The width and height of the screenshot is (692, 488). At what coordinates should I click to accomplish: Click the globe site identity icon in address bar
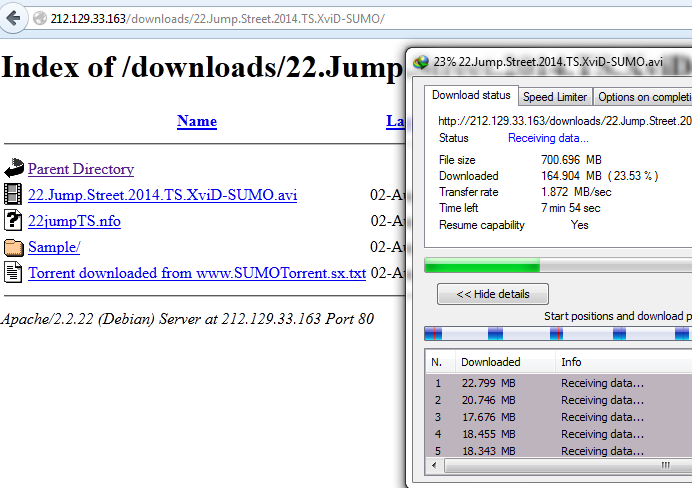(40, 19)
